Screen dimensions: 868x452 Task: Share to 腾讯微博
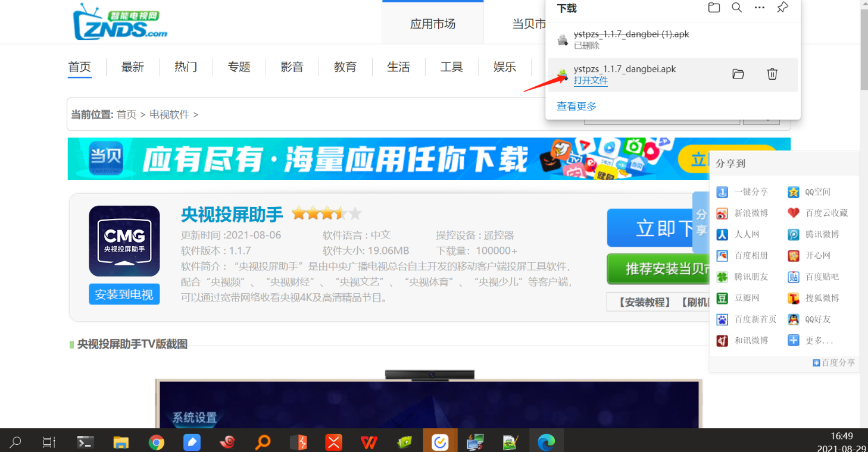813,234
